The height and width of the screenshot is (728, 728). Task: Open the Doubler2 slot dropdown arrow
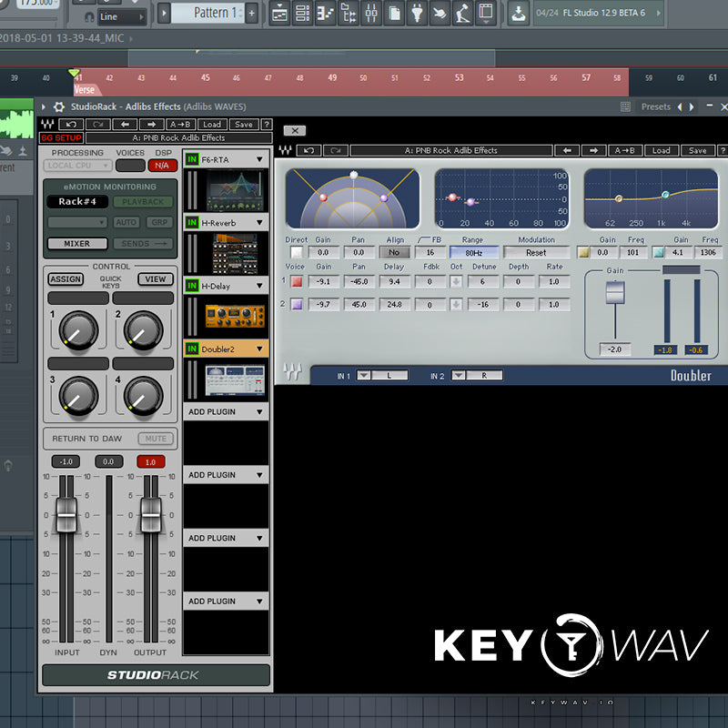pos(259,349)
